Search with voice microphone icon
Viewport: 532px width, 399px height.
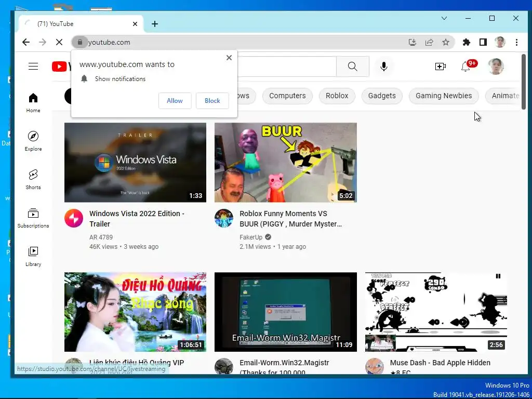(384, 66)
